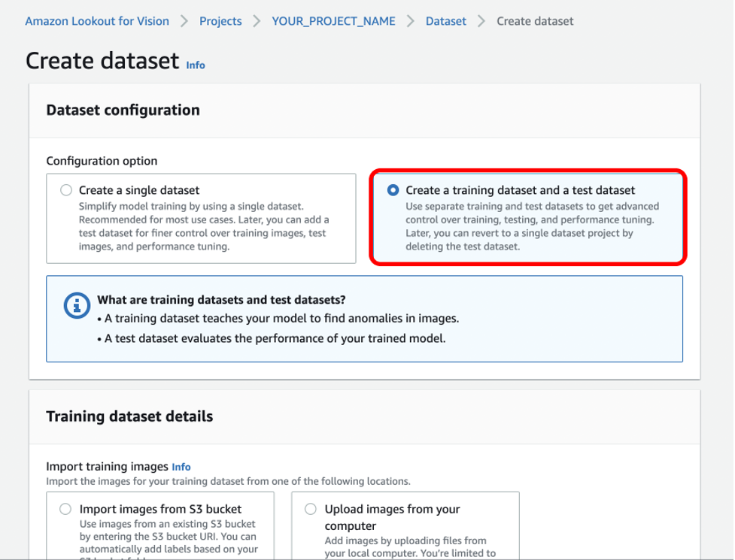Click breadcrumb chevron after YOUR_PROJECT_NAME
The image size is (735, 560).
[410, 21]
